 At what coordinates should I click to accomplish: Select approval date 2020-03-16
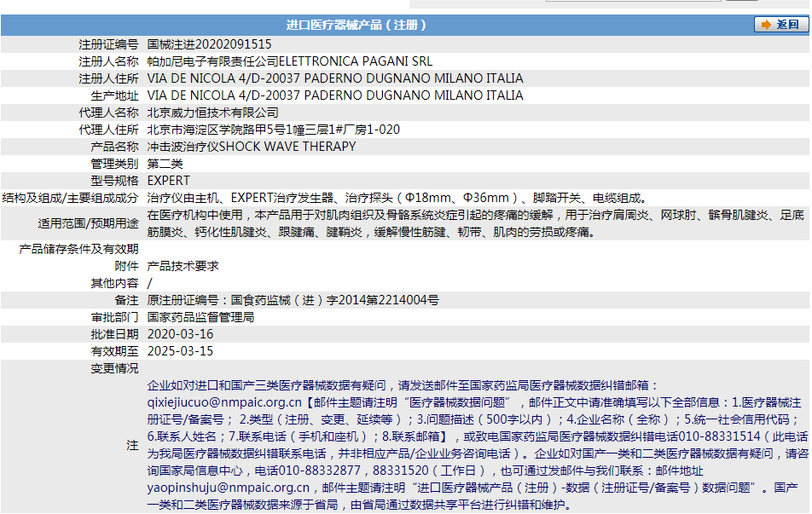180,335
